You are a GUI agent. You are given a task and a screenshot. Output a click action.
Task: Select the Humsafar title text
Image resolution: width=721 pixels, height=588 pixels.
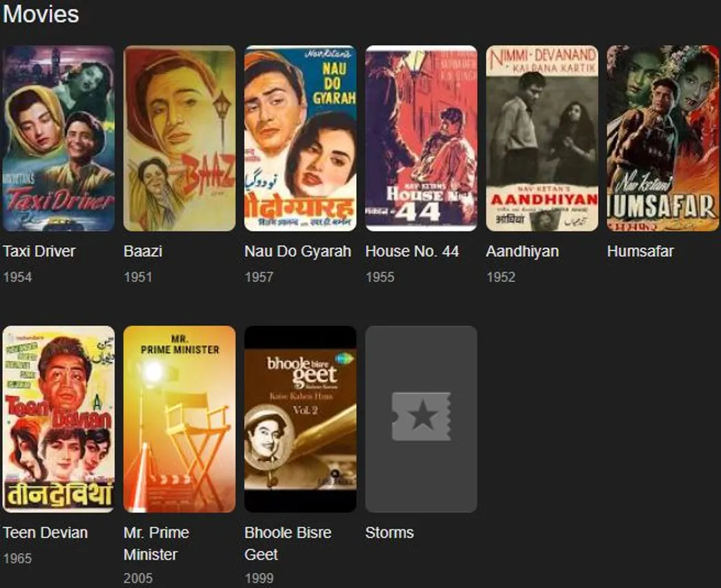pyautogui.click(x=640, y=251)
